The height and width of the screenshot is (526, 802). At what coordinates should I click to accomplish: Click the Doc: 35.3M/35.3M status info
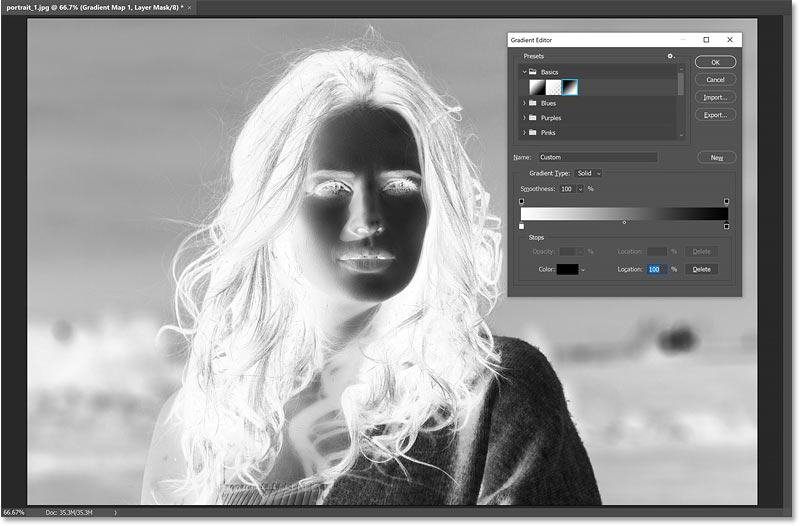point(69,512)
